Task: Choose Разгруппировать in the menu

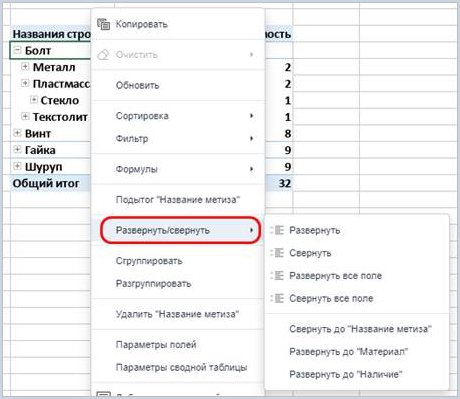Action: pyautogui.click(x=178, y=283)
